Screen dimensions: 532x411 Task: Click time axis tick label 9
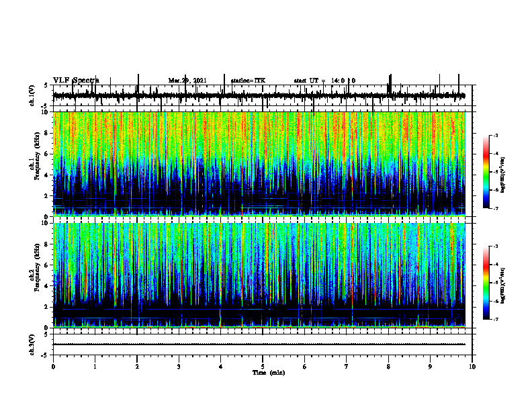pos(430,367)
